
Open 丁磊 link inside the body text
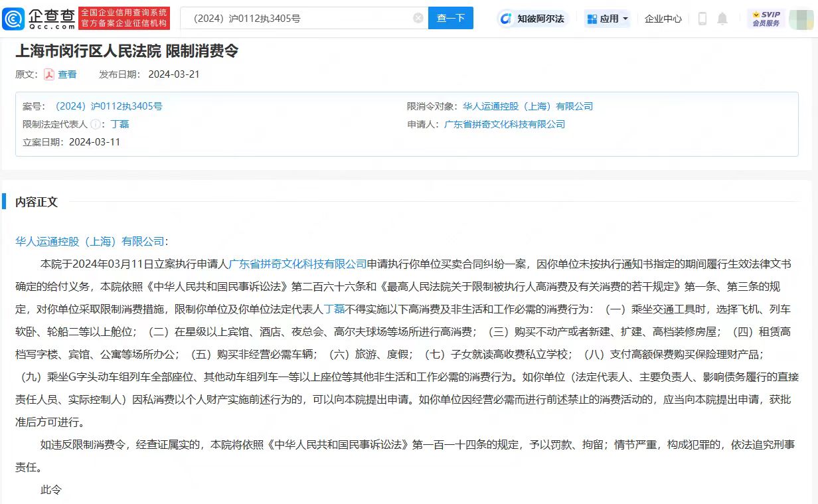click(334, 309)
